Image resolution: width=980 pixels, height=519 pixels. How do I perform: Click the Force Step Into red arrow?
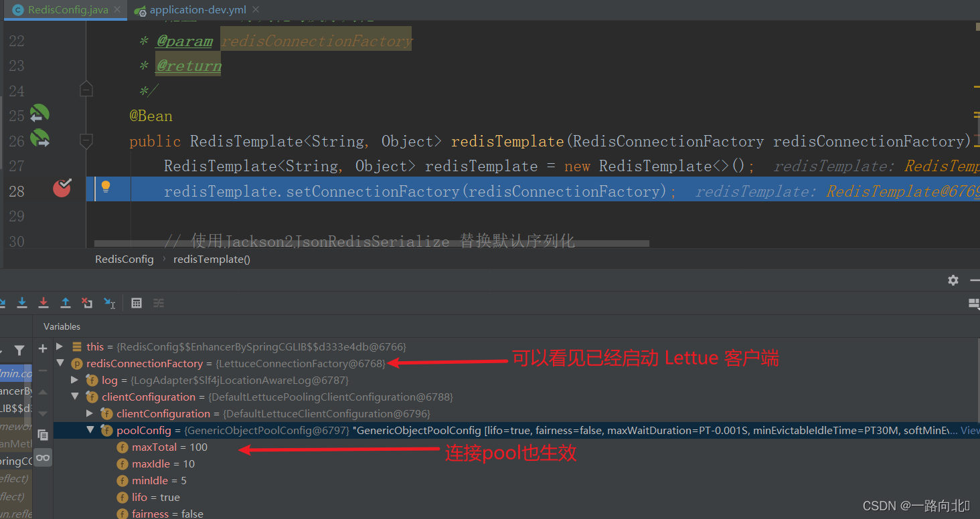(44, 303)
